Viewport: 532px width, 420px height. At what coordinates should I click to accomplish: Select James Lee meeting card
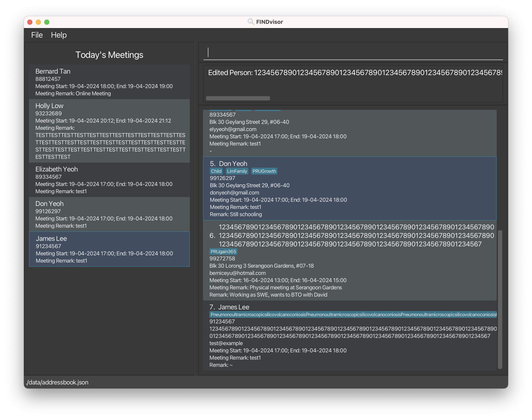[109, 249]
